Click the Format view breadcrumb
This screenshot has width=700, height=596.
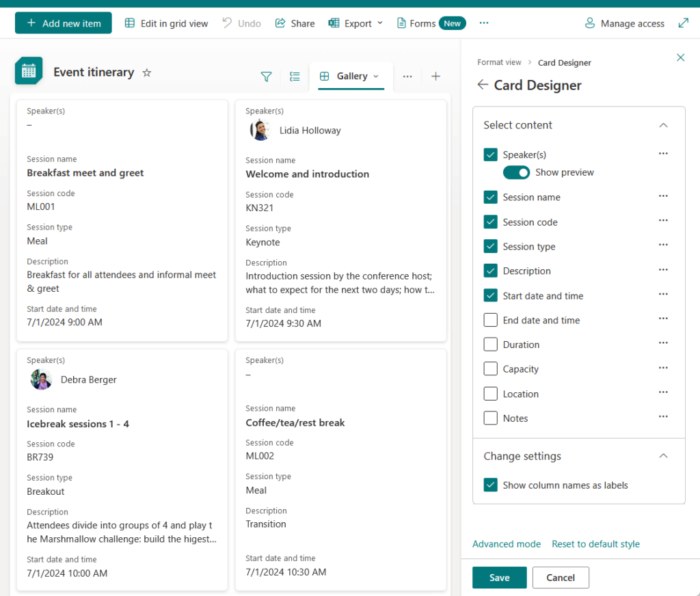(499, 62)
